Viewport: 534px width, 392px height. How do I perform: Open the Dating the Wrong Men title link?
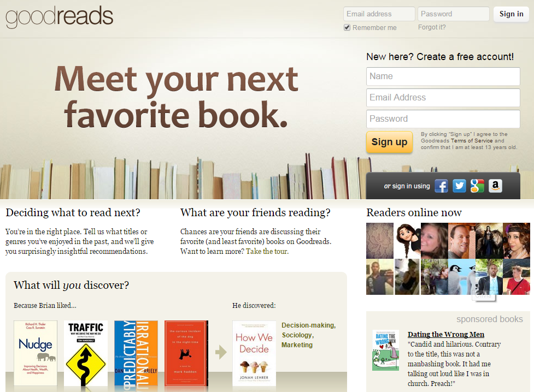pos(446,335)
